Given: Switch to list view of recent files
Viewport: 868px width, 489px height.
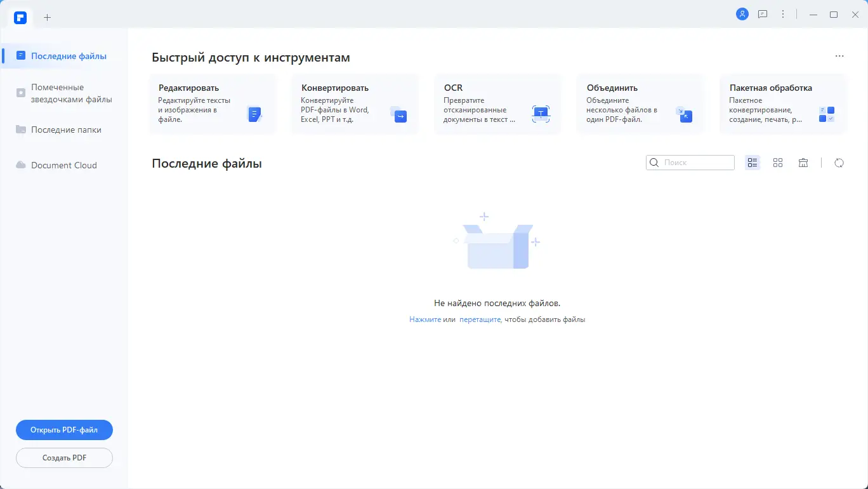Looking at the screenshot, I should [x=753, y=163].
